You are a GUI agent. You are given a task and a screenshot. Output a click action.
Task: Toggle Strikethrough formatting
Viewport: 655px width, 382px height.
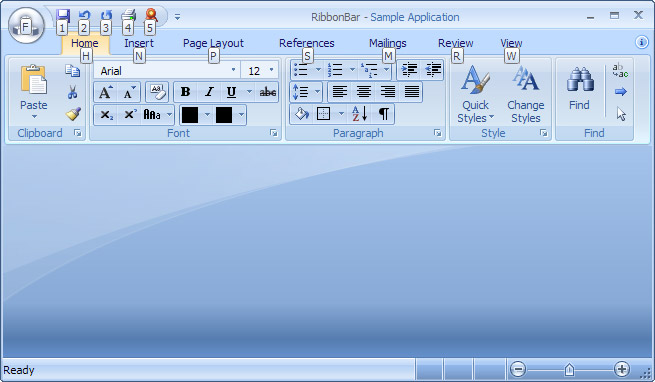click(x=267, y=92)
